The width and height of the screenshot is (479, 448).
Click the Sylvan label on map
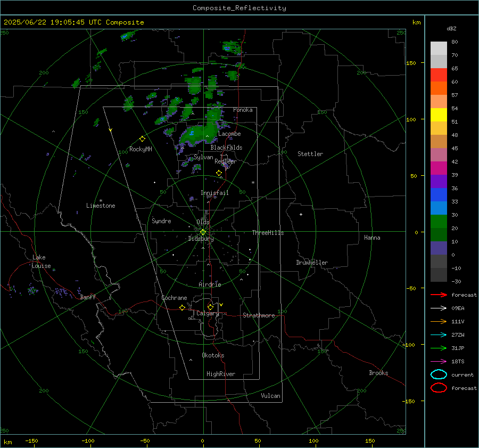point(203,158)
